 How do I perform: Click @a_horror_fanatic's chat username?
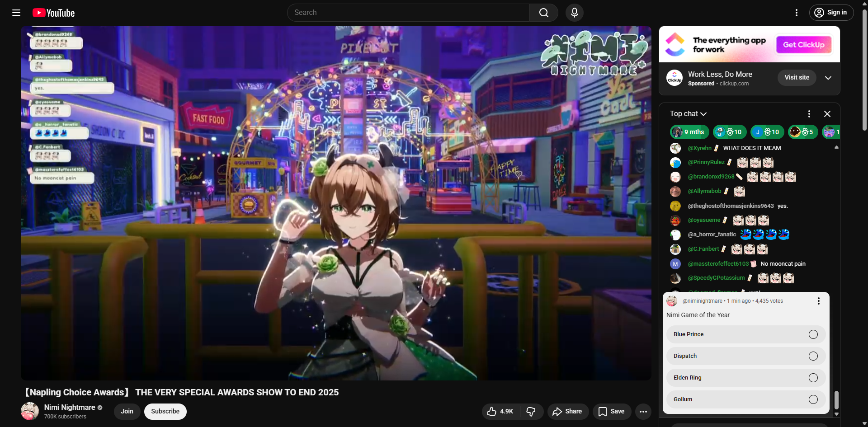point(712,235)
